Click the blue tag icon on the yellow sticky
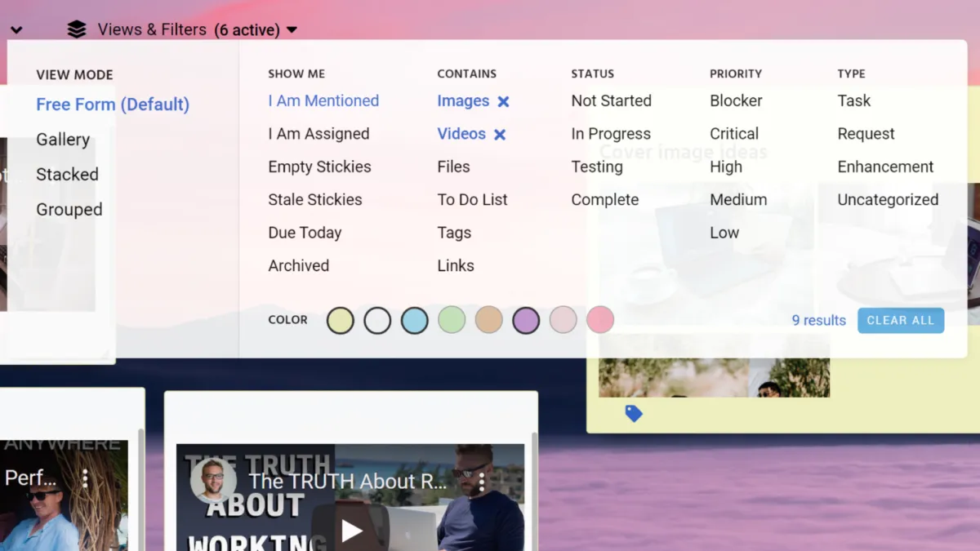This screenshot has width=980, height=551. 635,413
